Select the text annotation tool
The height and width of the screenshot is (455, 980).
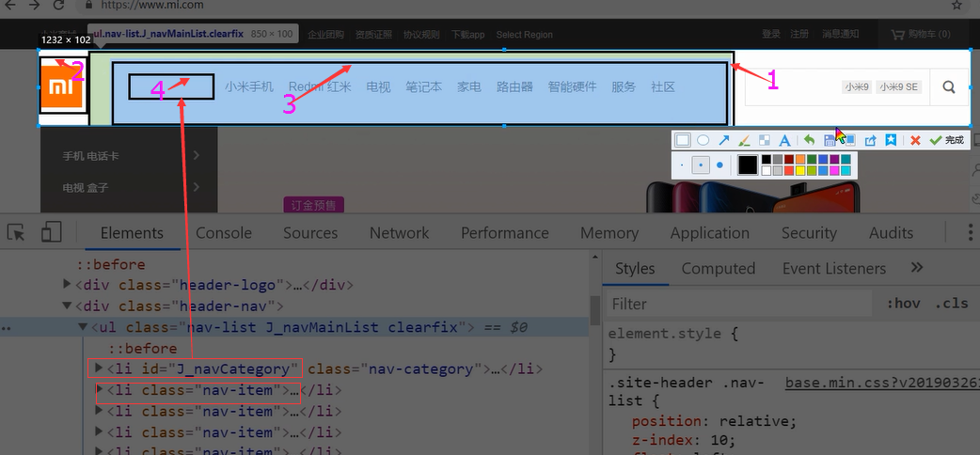(x=784, y=140)
